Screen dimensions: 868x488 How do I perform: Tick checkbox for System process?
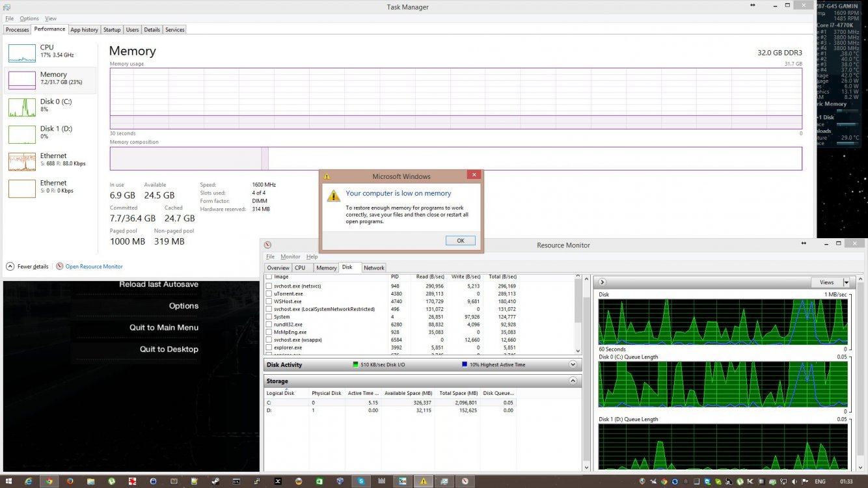click(269, 317)
